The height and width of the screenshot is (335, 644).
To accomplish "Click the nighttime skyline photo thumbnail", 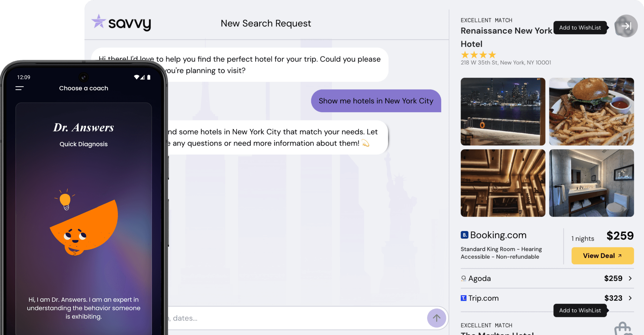I will click(x=503, y=112).
